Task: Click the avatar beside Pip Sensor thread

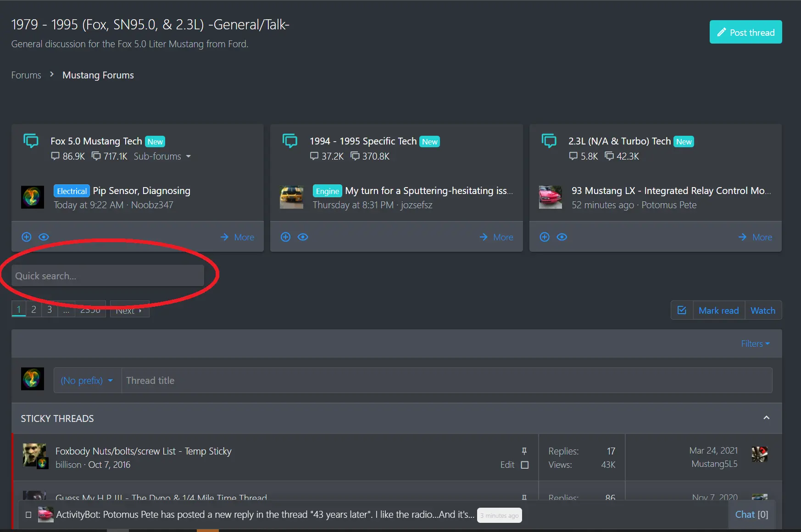Action: [33, 197]
